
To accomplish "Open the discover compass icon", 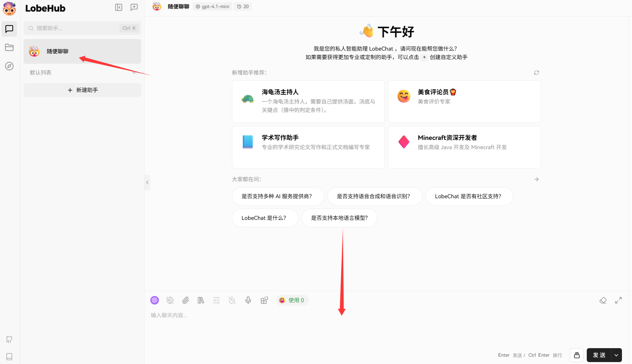I will [9, 66].
